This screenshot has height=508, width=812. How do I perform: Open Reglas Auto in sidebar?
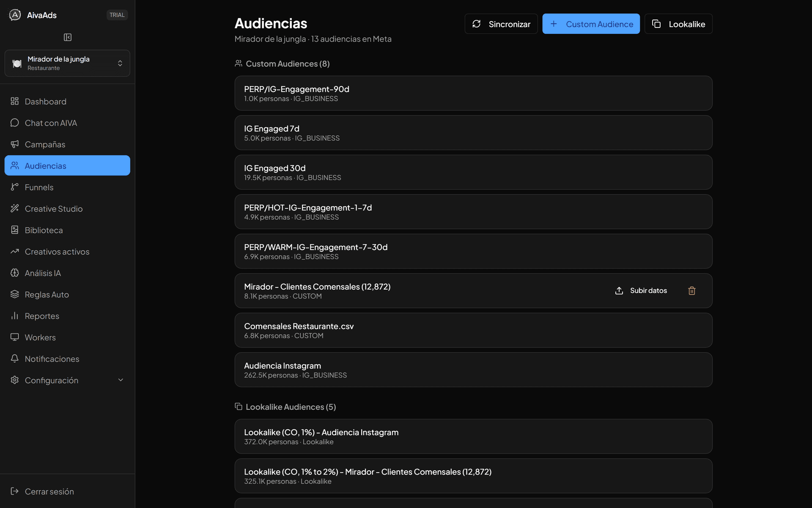(67, 294)
